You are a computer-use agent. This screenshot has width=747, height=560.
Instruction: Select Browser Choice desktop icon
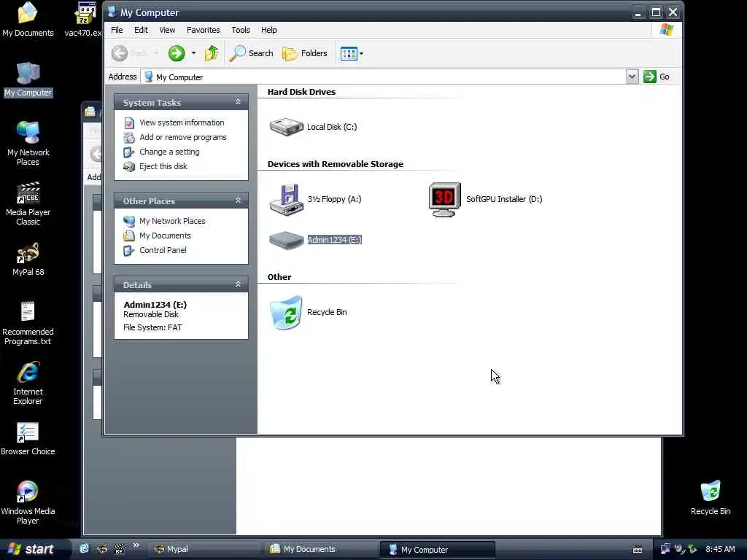pos(28,438)
